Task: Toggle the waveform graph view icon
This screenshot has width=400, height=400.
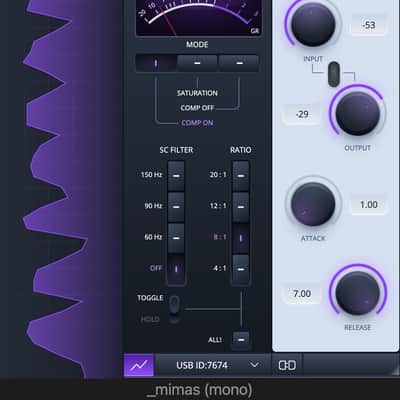Action: (139, 365)
